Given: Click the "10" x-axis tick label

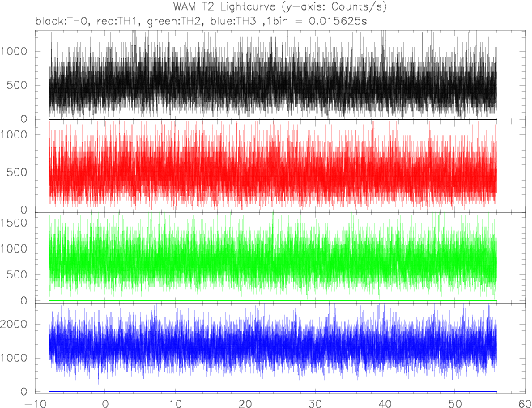Looking at the screenshot, I should [x=175, y=404].
